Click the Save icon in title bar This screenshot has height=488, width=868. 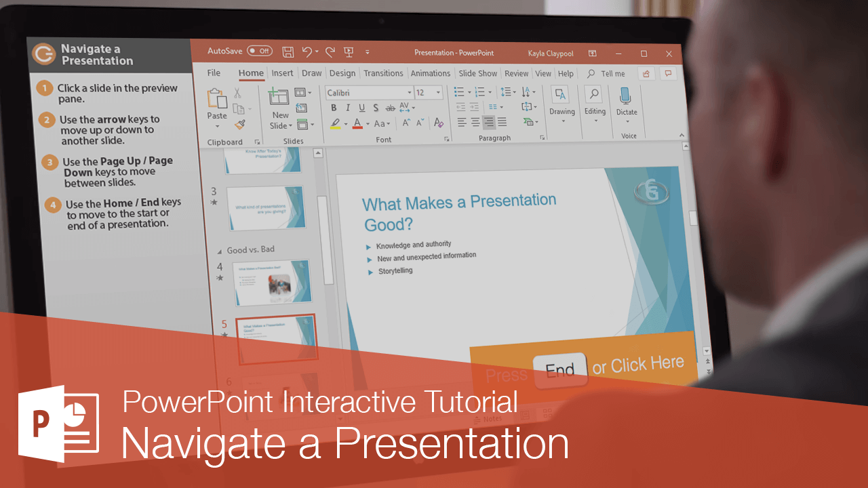(x=288, y=52)
